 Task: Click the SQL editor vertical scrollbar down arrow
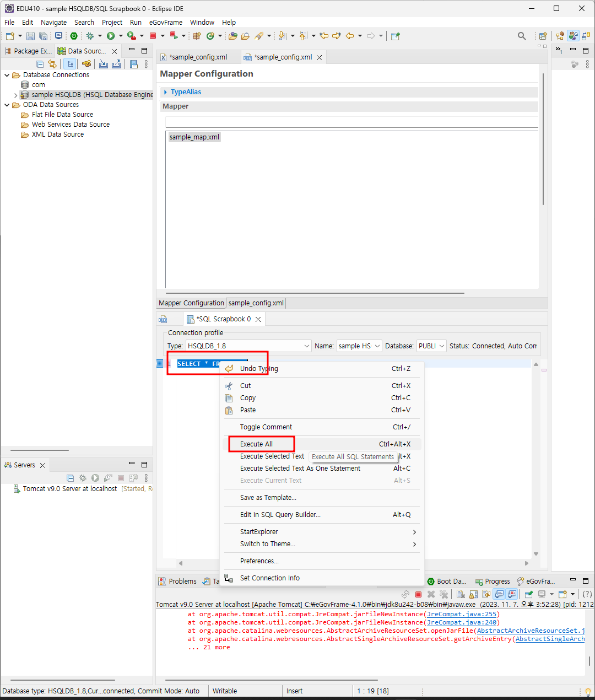pos(536,554)
